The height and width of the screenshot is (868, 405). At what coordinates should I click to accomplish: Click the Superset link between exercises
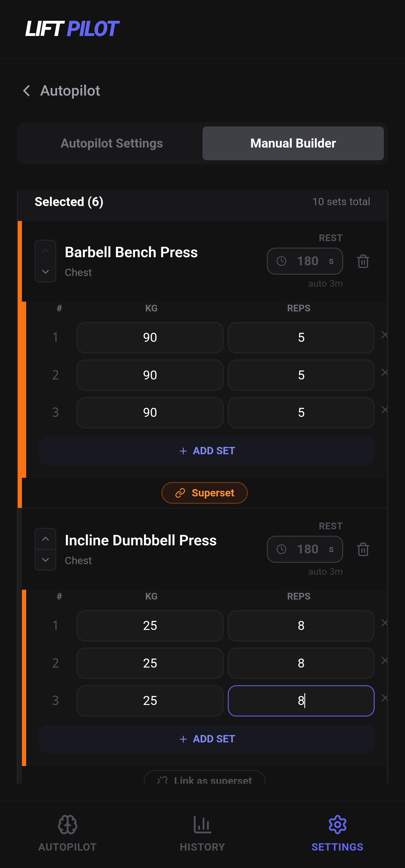coord(204,493)
